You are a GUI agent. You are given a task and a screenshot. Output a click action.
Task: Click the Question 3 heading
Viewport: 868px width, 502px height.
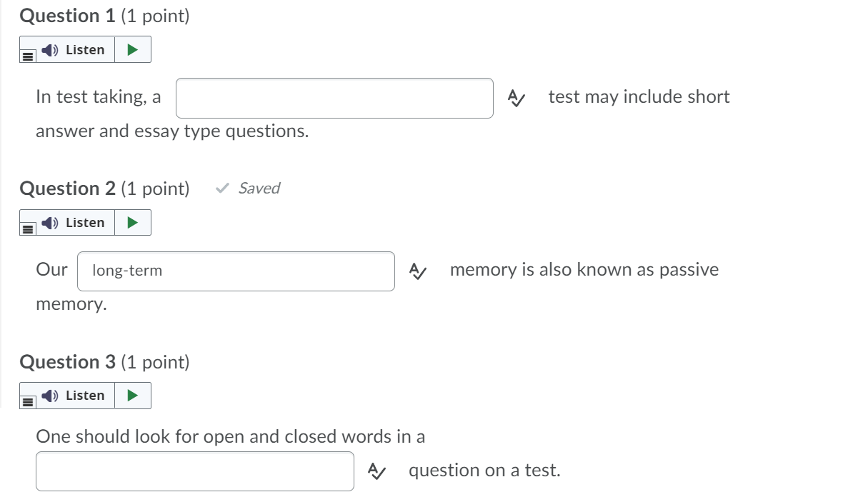[x=68, y=362]
